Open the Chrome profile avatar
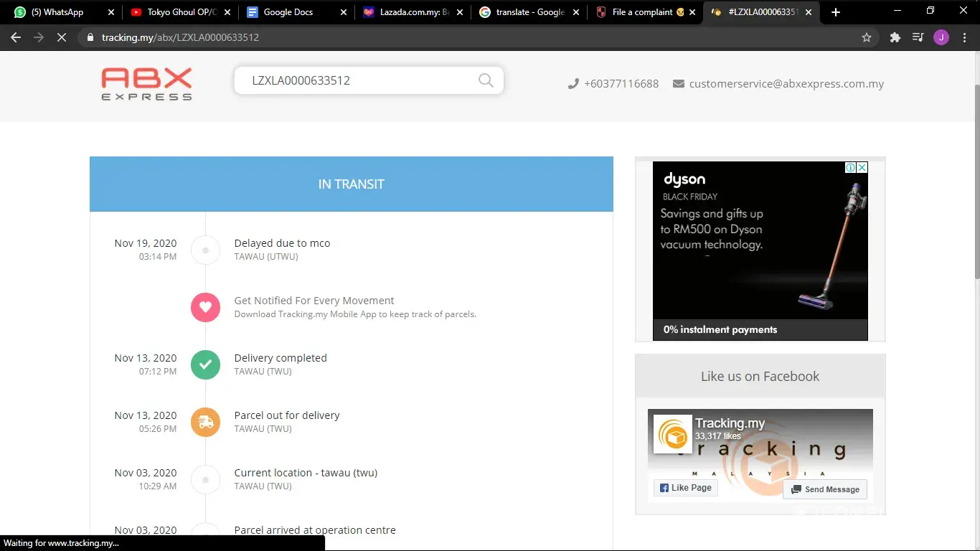The height and width of the screenshot is (551, 980). pos(941,37)
